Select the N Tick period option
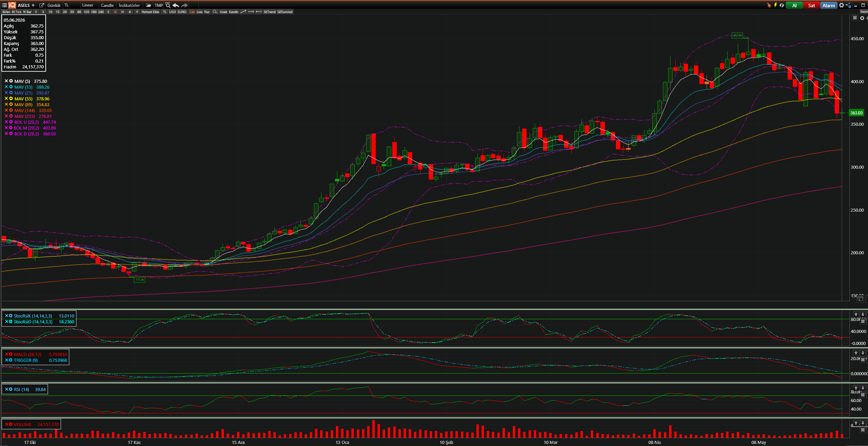Screen dimensions: 868x446 pos(16,12)
